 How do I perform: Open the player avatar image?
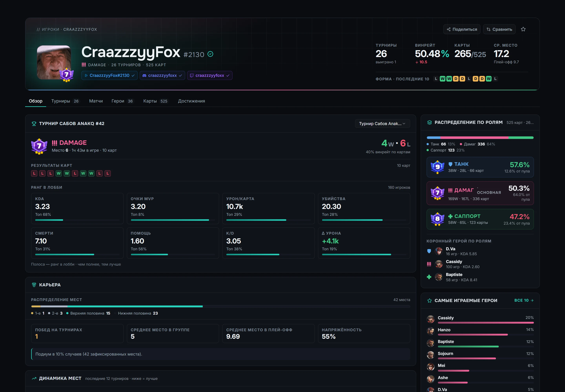(x=54, y=62)
